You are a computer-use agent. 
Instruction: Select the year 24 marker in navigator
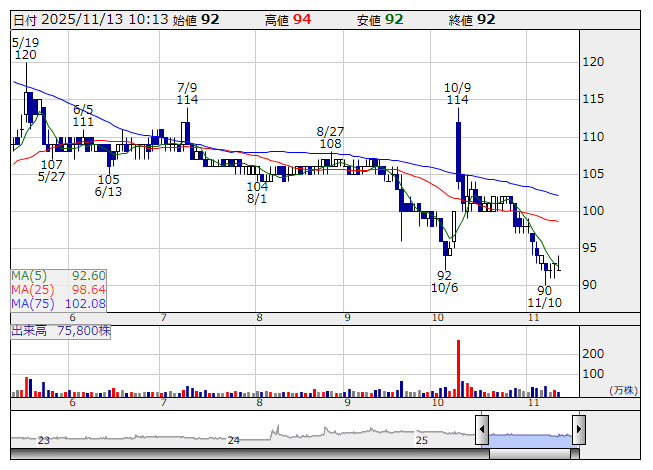click(x=234, y=440)
